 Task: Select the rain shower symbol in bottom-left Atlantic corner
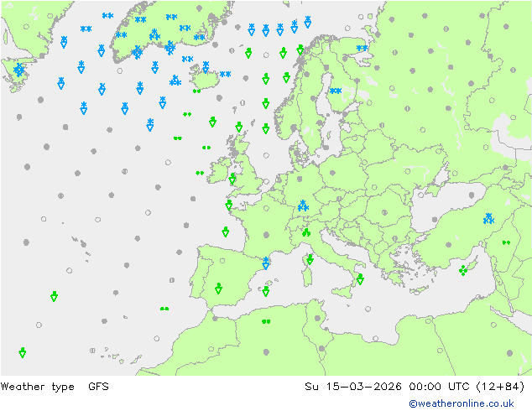point(23,352)
